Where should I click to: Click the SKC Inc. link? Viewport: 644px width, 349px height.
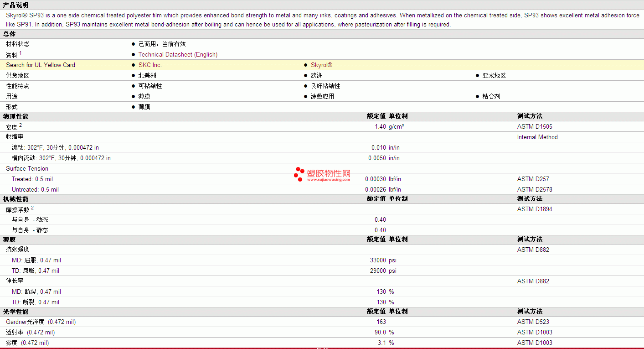click(x=150, y=65)
